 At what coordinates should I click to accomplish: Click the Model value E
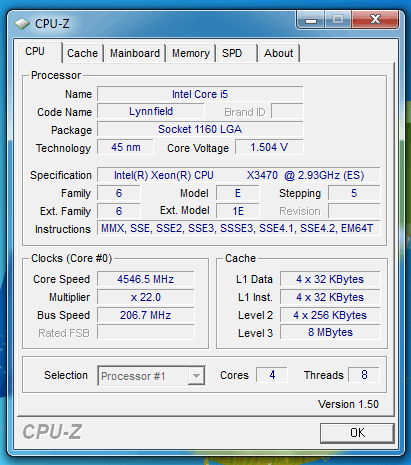point(238,193)
